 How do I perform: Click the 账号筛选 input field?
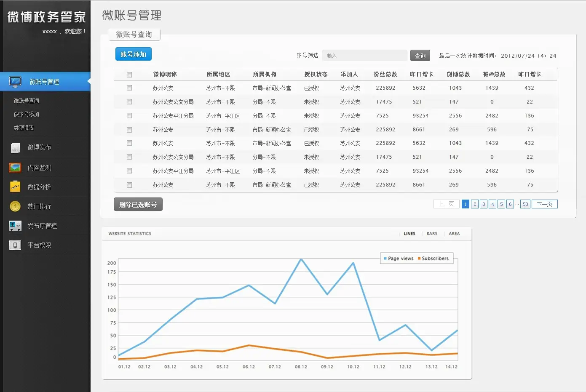pyautogui.click(x=364, y=56)
